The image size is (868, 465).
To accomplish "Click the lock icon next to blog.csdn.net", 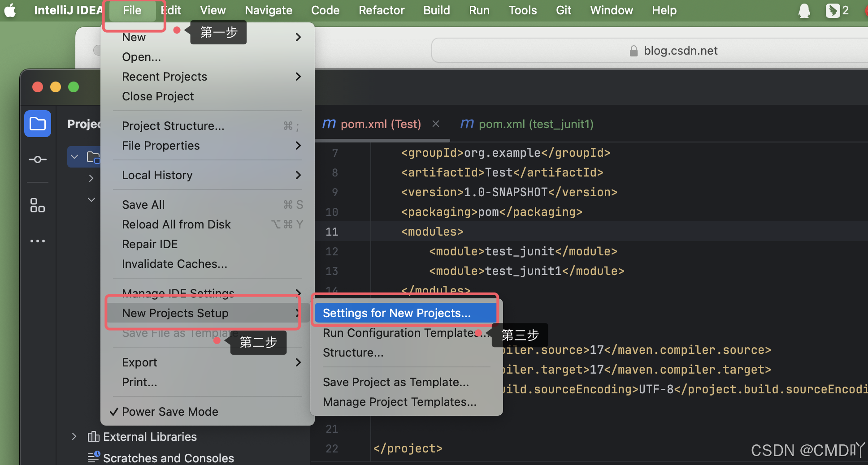I will (x=634, y=51).
